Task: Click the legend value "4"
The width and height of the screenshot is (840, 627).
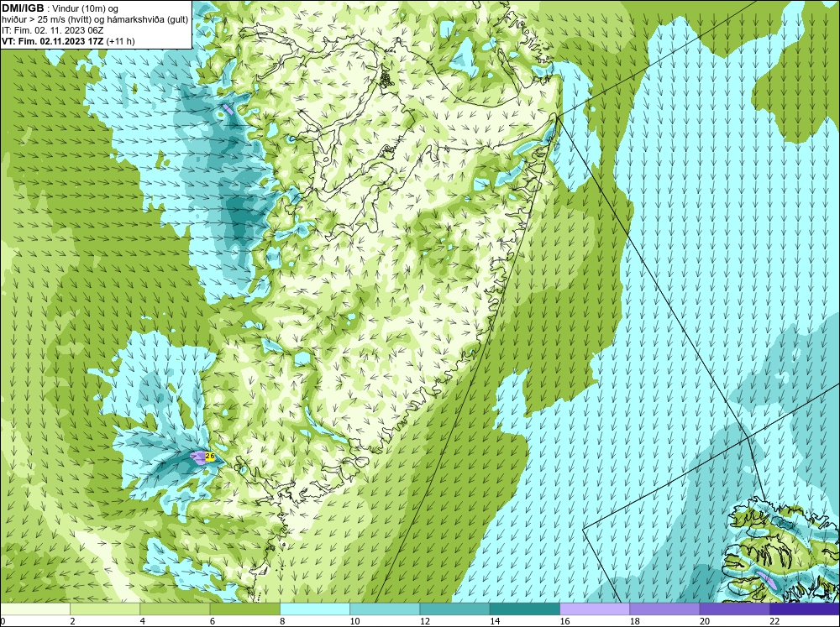Action: [x=143, y=621]
